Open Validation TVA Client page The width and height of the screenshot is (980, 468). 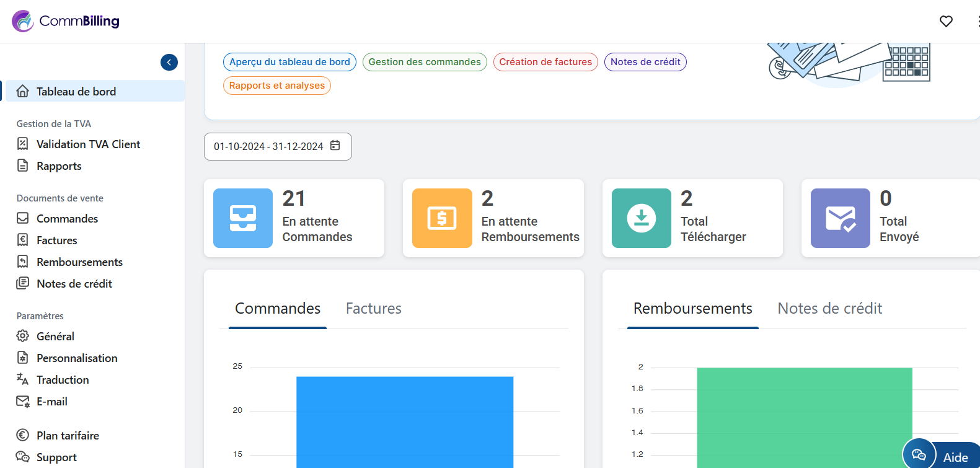tap(89, 144)
